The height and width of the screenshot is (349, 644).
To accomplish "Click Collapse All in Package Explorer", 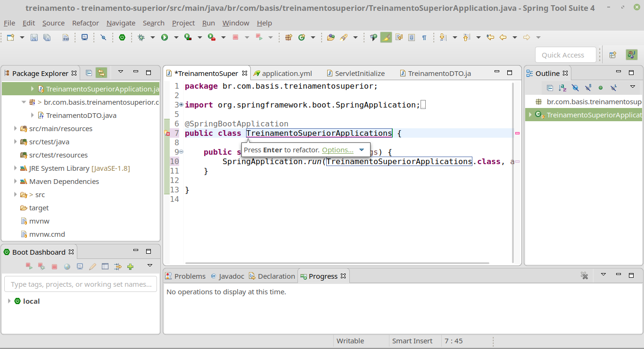I will (x=89, y=73).
